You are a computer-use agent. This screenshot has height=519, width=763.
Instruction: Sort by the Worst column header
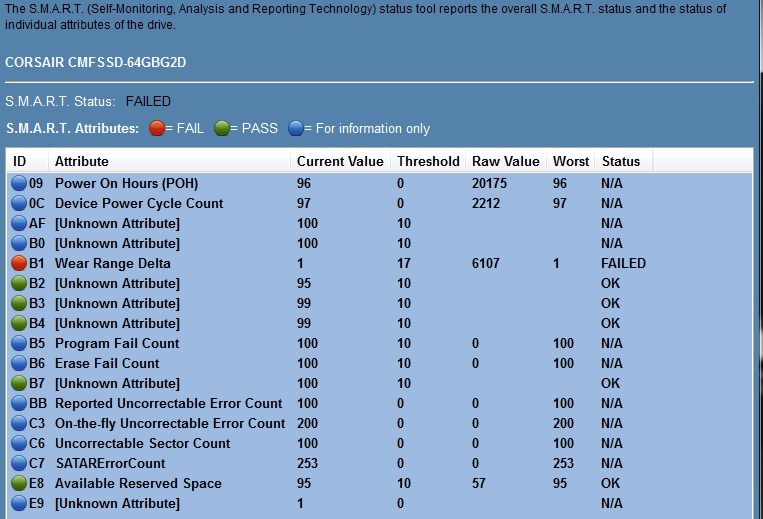tap(571, 161)
